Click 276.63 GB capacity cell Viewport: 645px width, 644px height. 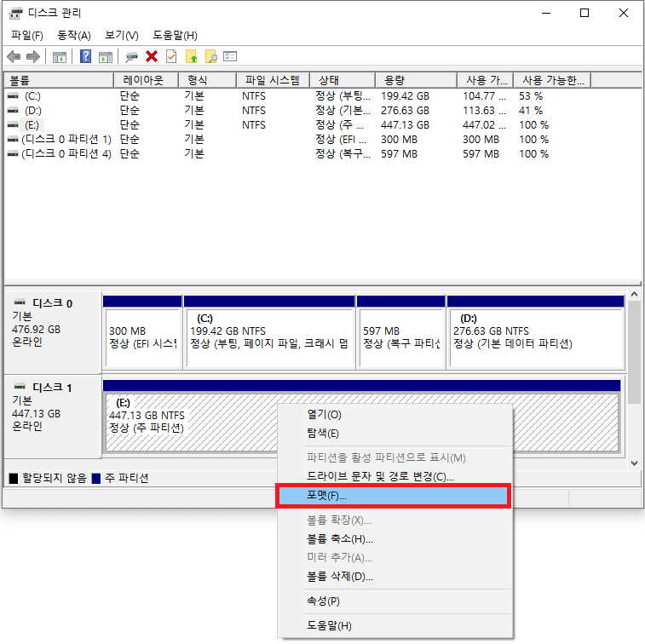click(405, 111)
